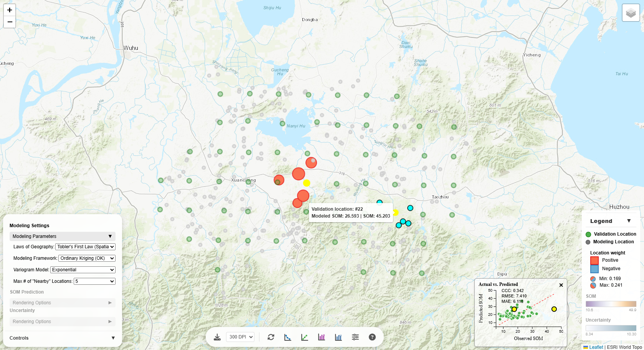The height and width of the screenshot is (350, 644).
Task: Click the Modeling Location legend entry
Action: 614,242
